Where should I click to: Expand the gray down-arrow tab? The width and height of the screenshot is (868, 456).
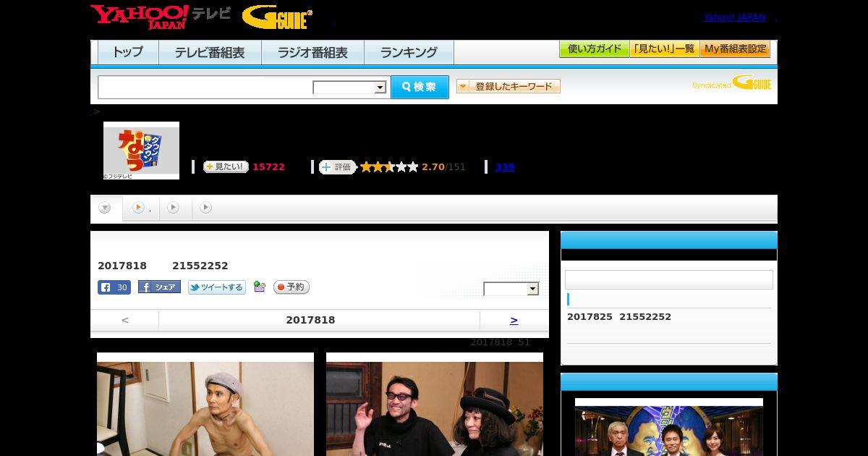(106, 208)
